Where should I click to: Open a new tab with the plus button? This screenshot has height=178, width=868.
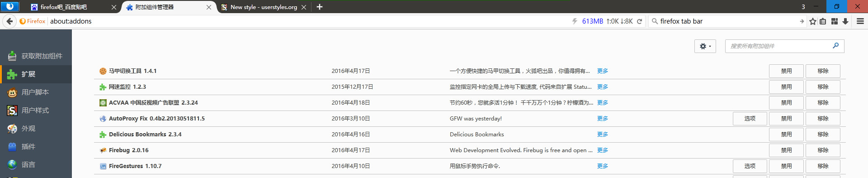click(320, 7)
